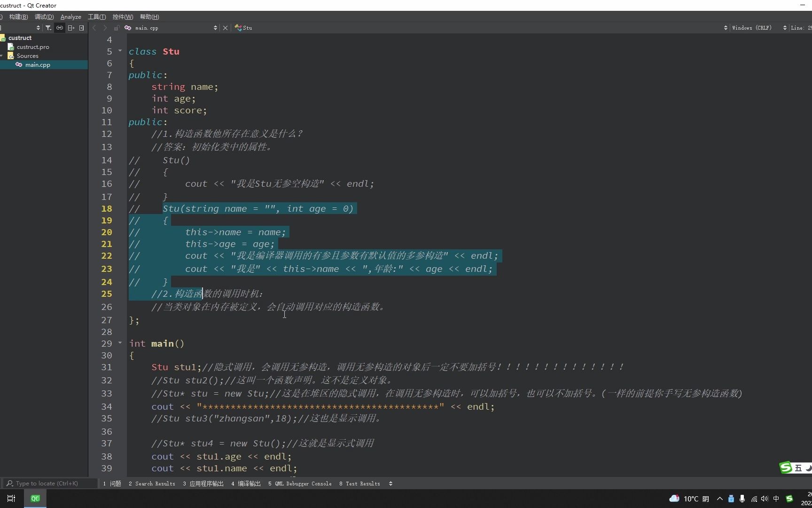
Task: Click the C++ file icon beside main.cpp
Action: click(128, 28)
